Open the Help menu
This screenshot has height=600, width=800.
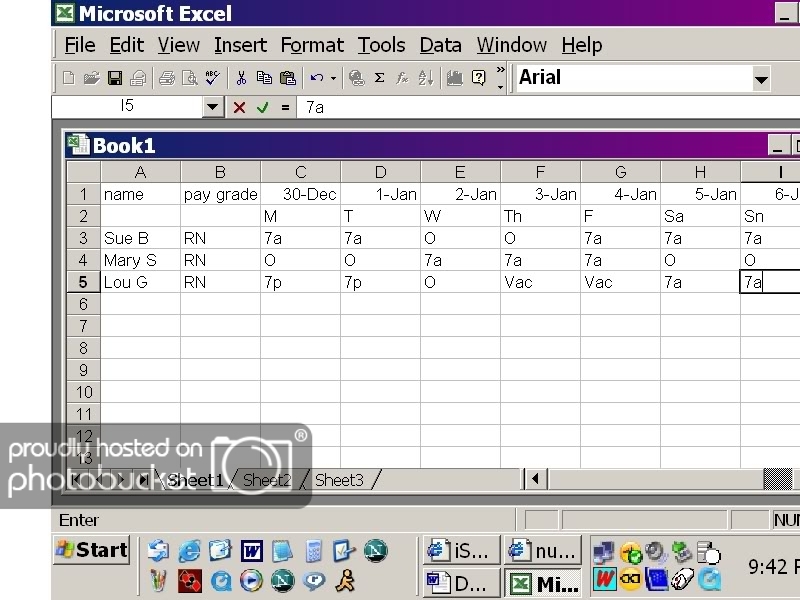pyautogui.click(x=582, y=45)
